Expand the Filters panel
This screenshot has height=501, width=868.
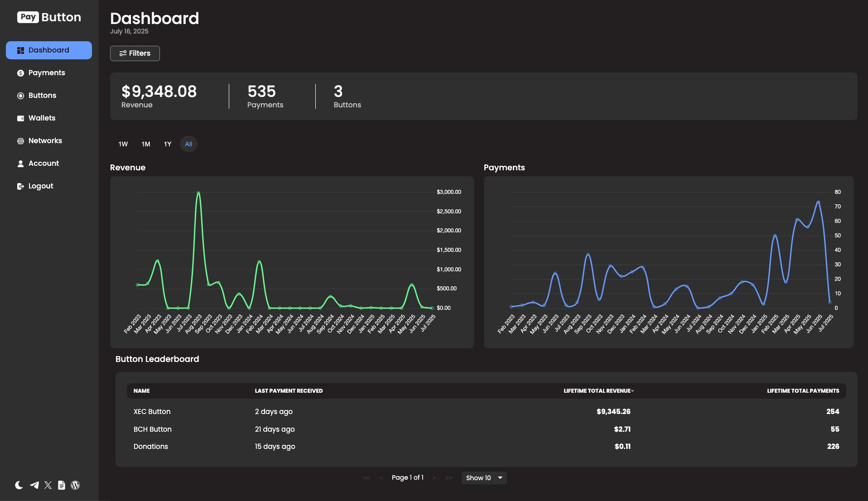tap(135, 53)
